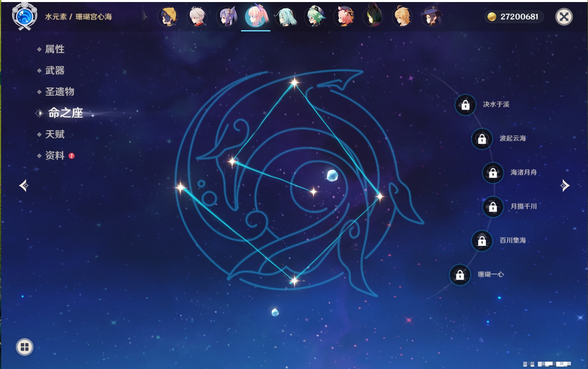Click the rightmost star of the constellation

point(380,197)
